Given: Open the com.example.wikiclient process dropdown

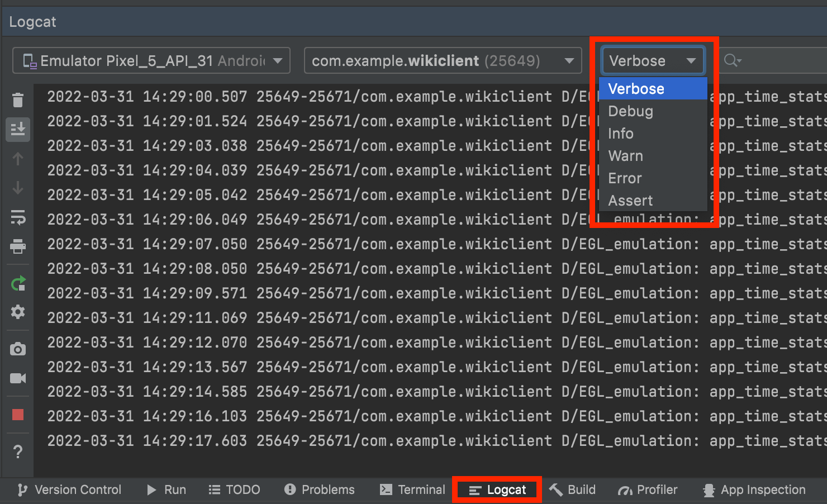Looking at the screenshot, I should click(x=443, y=60).
